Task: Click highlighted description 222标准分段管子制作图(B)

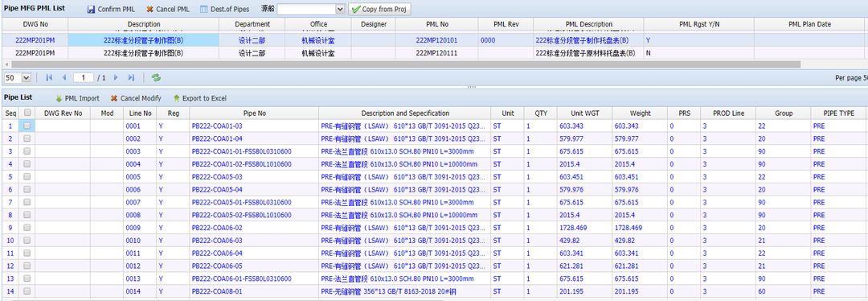Action: [x=144, y=40]
